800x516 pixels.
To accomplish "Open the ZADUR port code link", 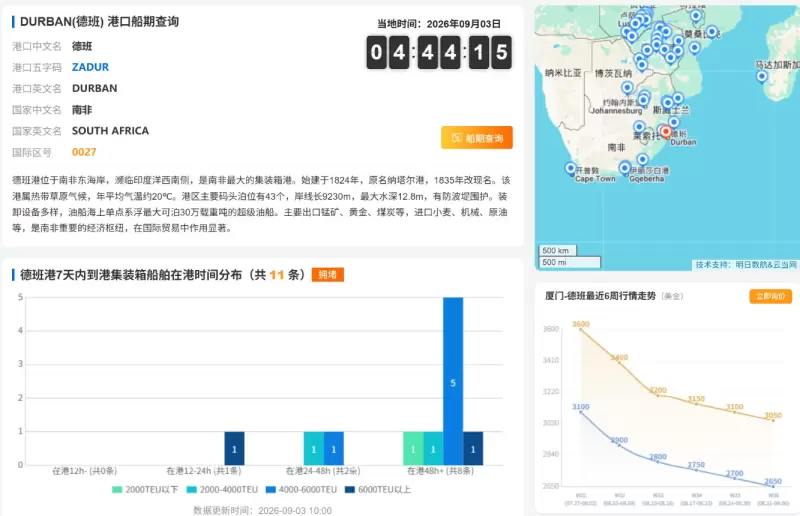I will pyautogui.click(x=90, y=67).
